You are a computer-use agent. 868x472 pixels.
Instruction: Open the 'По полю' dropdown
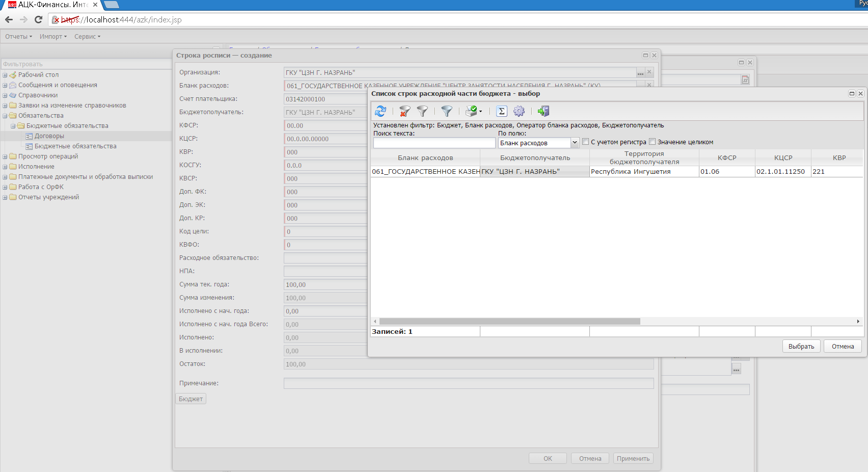[x=575, y=143]
